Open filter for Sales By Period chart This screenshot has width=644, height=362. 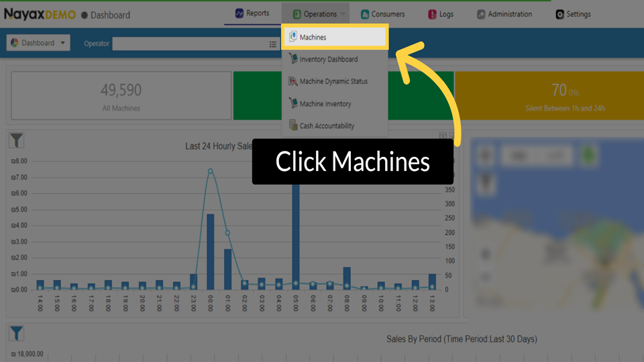click(x=17, y=333)
